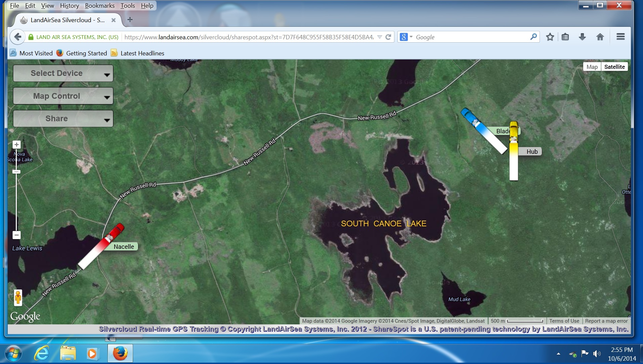Open the Windows Start button
The height and width of the screenshot is (364, 643).
[13, 354]
